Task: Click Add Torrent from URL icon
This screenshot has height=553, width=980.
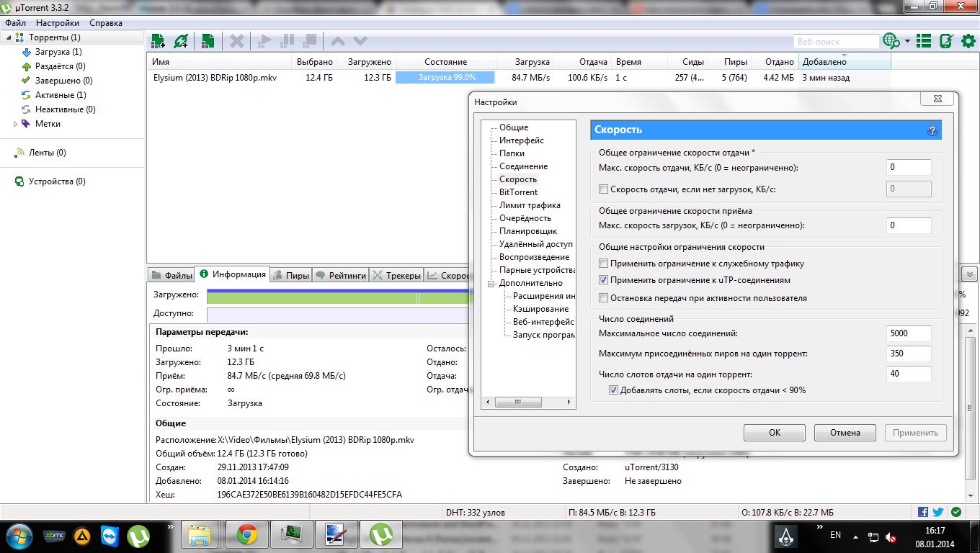Action: point(181,40)
